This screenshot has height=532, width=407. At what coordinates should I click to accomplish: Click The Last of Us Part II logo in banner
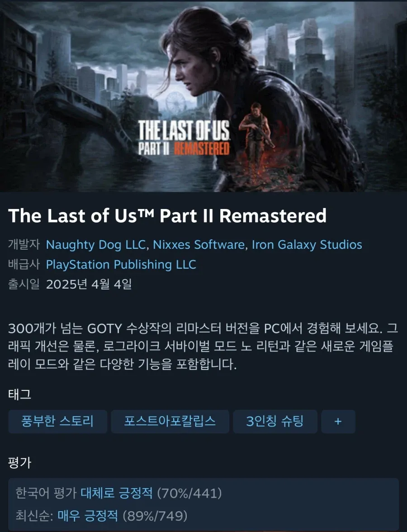click(x=184, y=138)
